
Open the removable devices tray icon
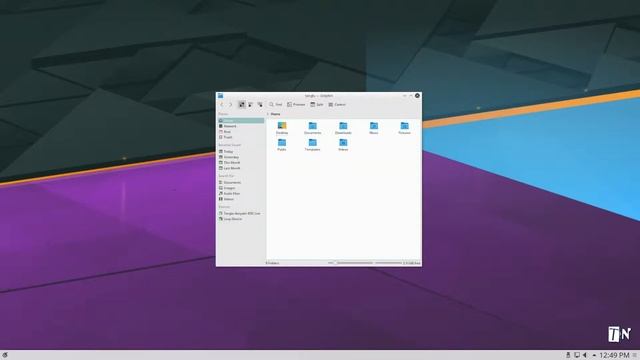pyautogui.click(x=568, y=355)
